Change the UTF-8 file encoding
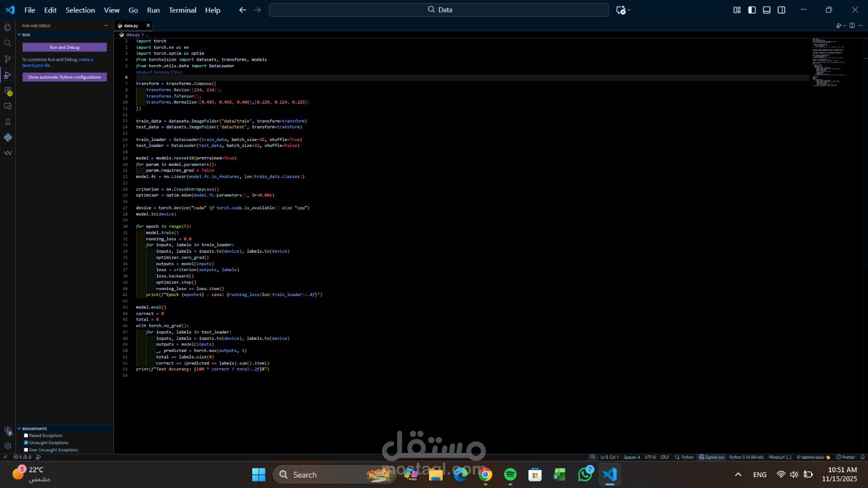 pyautogui.click(x=650, y=457)
